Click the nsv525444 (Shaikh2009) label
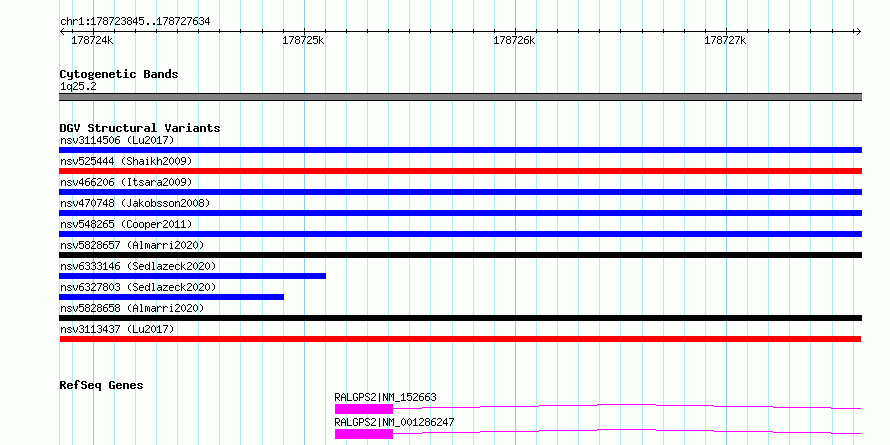The width and height of the screenshot is (890, 445). (x=126, y=161)
